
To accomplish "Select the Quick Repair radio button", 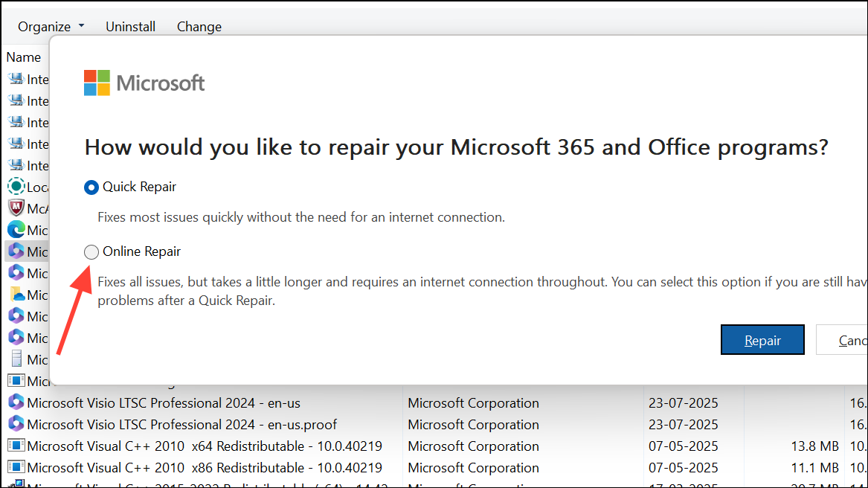I will coord(91,187).
